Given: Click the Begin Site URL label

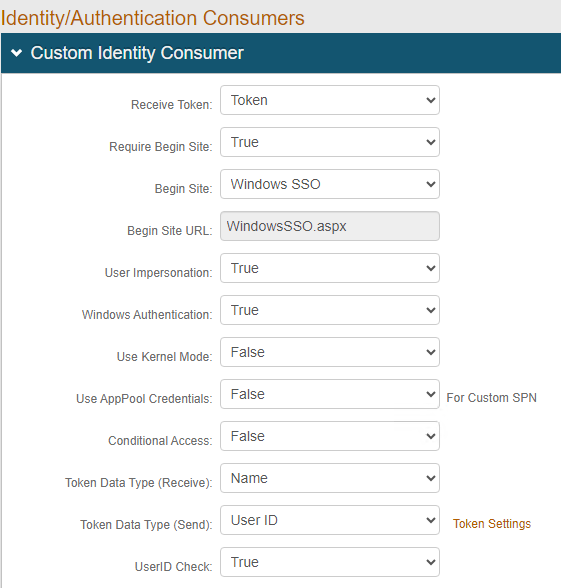Looking at the screenshot, I should 170,231.
